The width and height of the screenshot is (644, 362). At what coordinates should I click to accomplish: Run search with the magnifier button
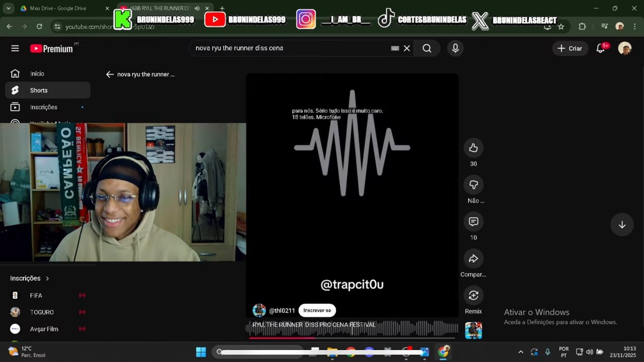coord(427,48)
